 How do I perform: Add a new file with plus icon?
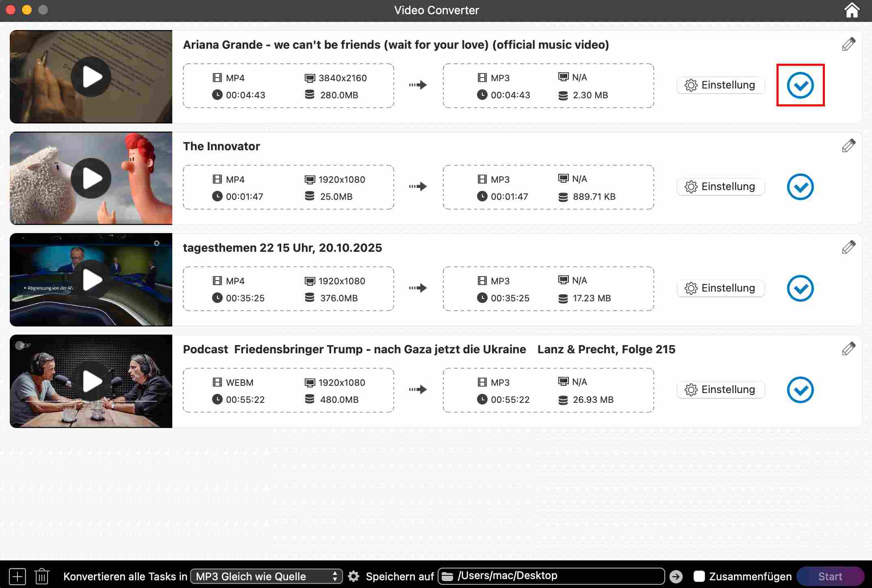point(17,576)
